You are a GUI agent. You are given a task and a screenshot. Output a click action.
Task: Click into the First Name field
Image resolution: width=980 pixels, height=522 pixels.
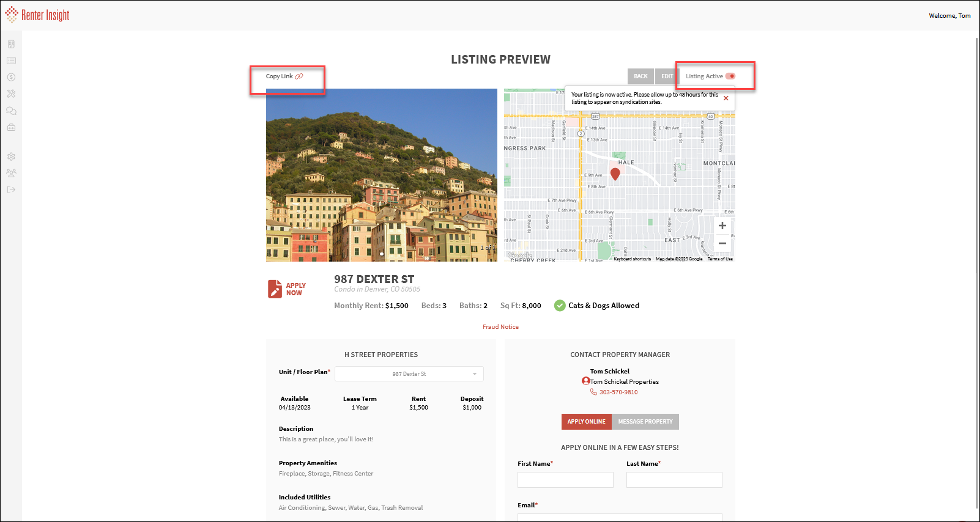click(565, 480)
